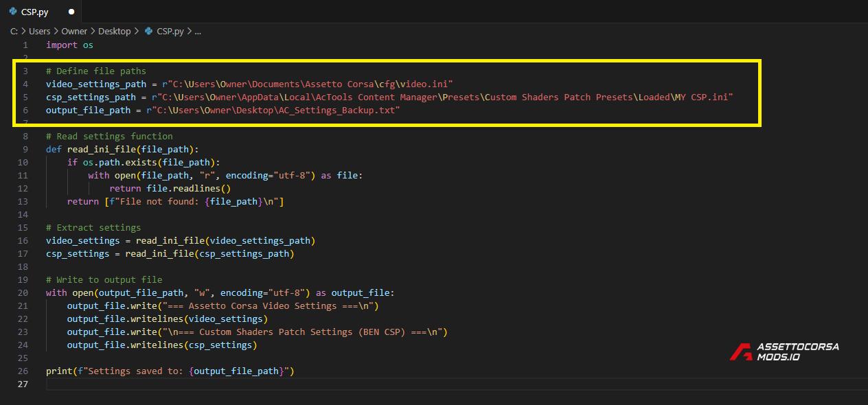Screen dimensions: 868x405
Task: Click the 'Assetto Corsa Video Settings' write line
Action: pyautogui.click(x=223, y=305)
